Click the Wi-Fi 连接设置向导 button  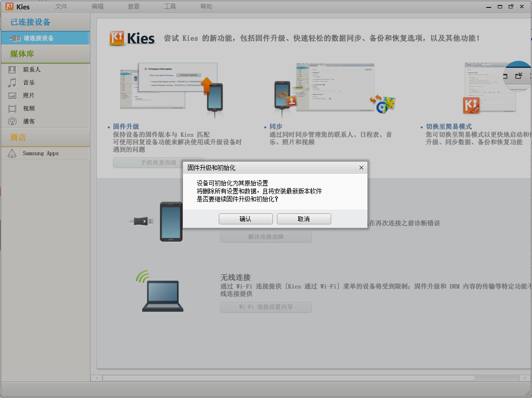pyautogui.click(x=266, y=307)
